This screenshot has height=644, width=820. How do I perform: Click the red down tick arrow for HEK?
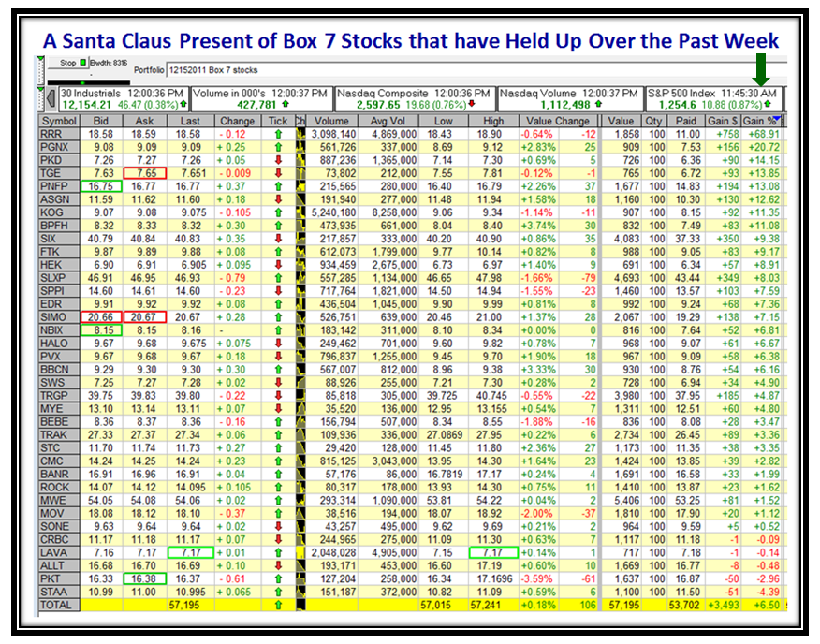click(278, 265)
